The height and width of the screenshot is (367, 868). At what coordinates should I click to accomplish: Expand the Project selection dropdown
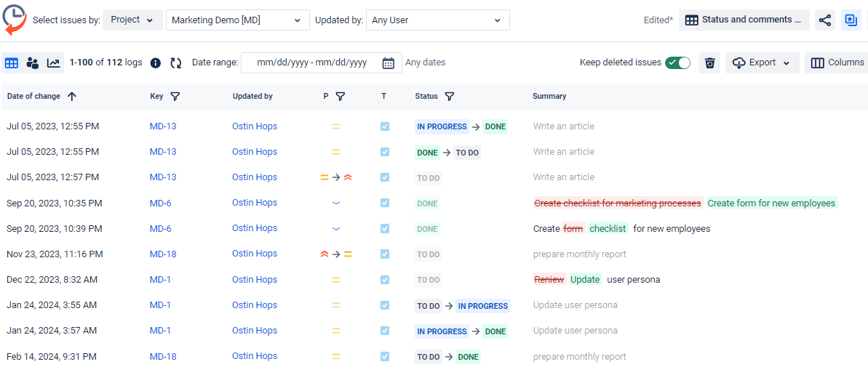pyautogui.click(x=132, y=20)
